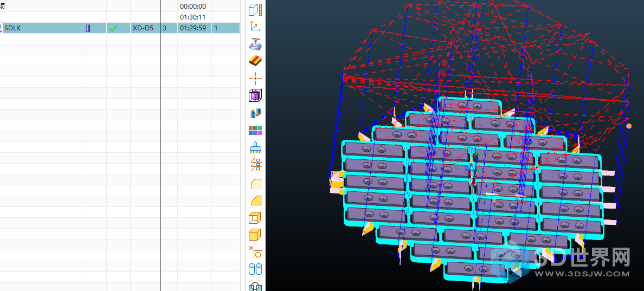This screenshot has height=291, width=644.
Task: Select the rounded corner fillet icon
Action: [255, 183]
